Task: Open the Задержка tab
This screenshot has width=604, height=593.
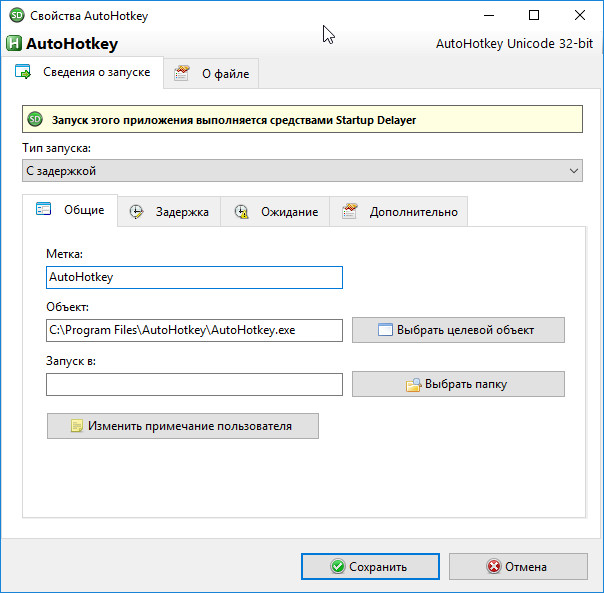Action: tap(169, 212)
